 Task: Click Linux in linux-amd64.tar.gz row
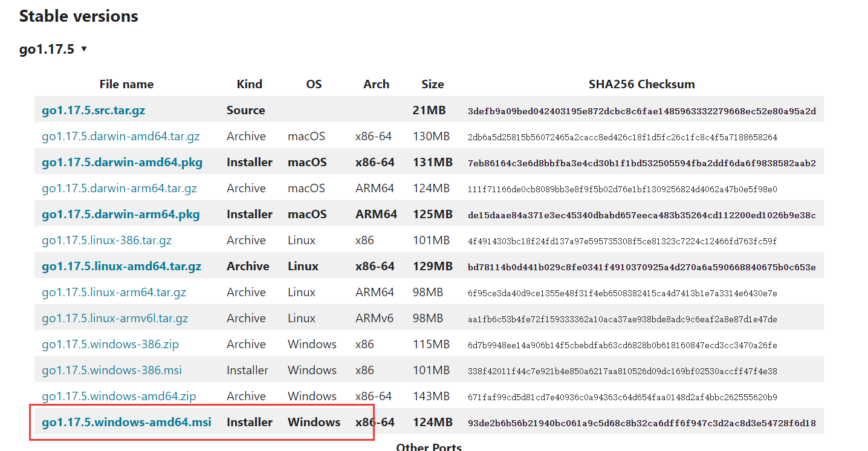pos(303,267)
